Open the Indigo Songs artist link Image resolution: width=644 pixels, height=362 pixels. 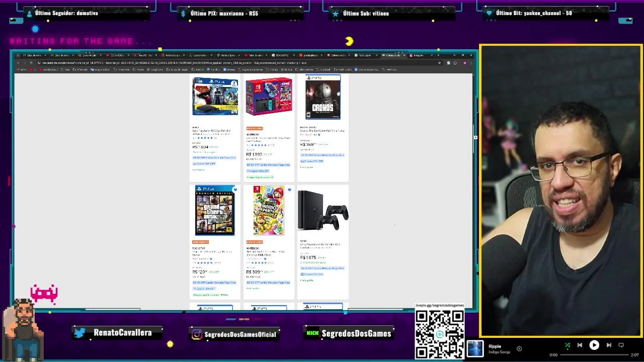point(499,352)
